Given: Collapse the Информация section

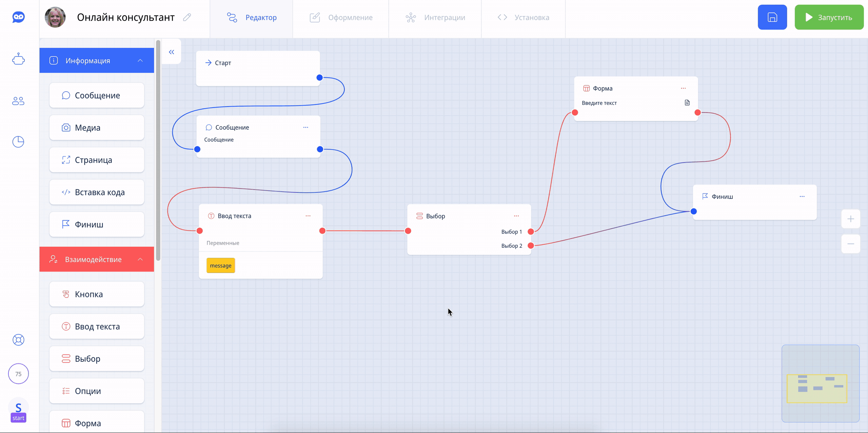Looking at the screenshot, I should [140, 60].
